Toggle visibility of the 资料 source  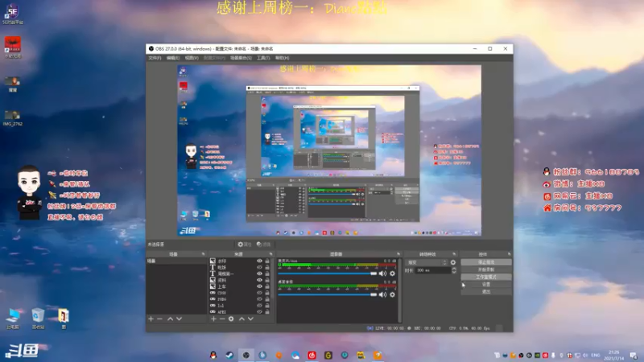pos(259,280)
